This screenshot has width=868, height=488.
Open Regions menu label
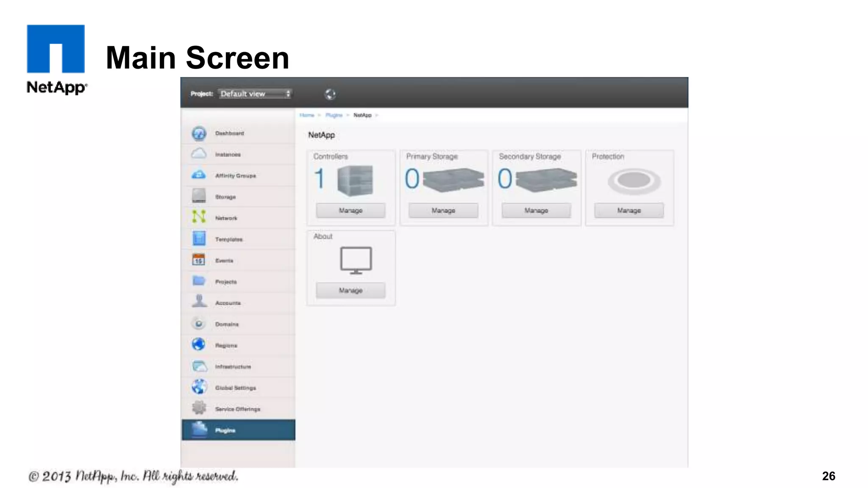(x=226, y=346)
